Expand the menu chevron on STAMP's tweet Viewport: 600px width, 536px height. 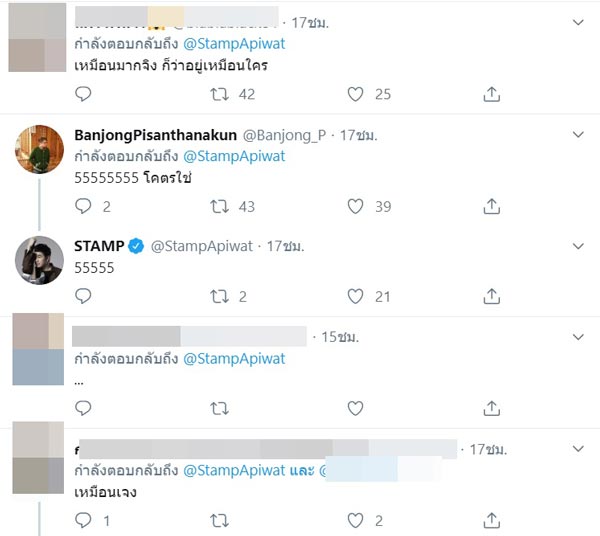578,246
